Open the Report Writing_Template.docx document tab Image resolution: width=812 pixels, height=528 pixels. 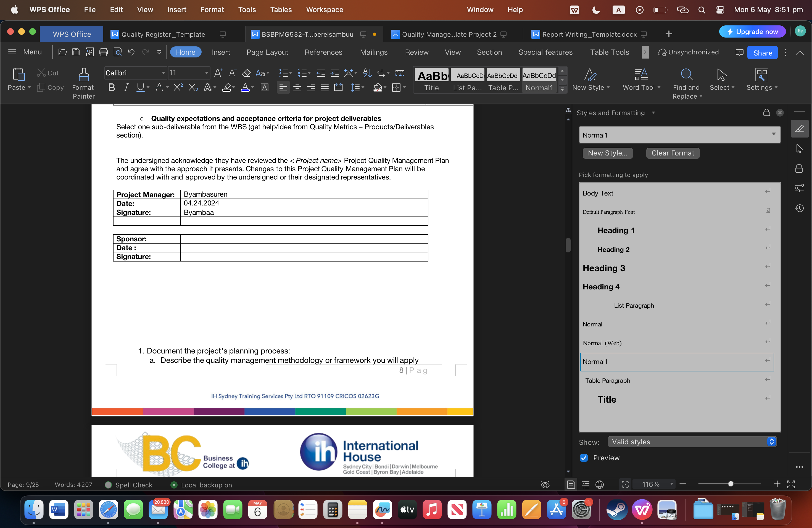click(589, 34)
